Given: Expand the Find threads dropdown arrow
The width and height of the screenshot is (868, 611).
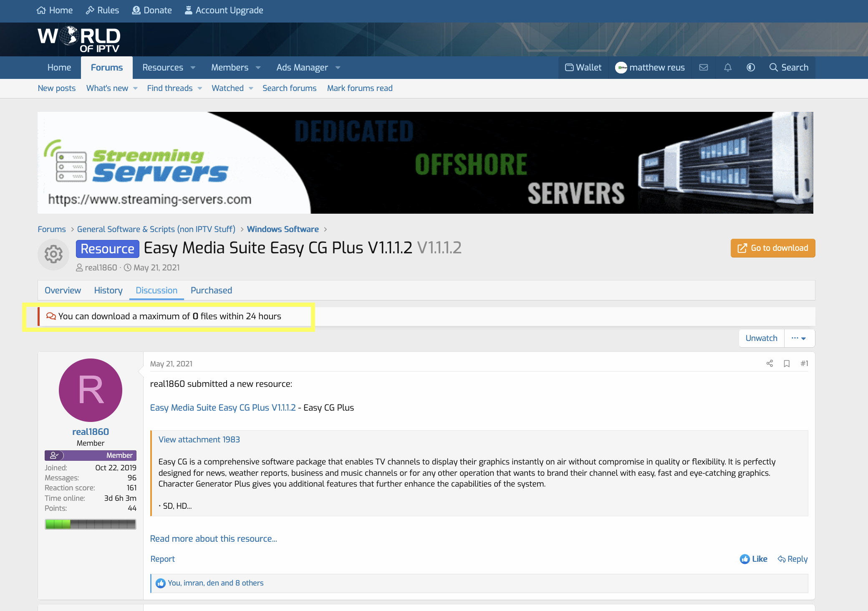Looking at the screenshot, I should 200,88.
